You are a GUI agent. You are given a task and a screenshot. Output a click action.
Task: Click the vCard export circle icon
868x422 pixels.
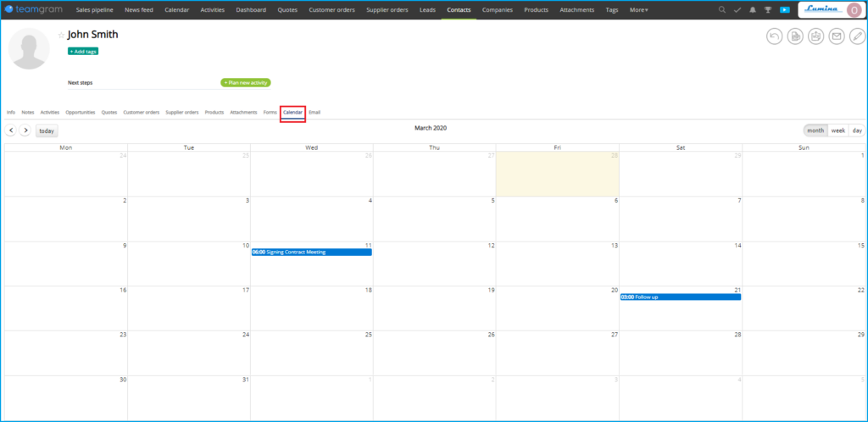[816, 36]
